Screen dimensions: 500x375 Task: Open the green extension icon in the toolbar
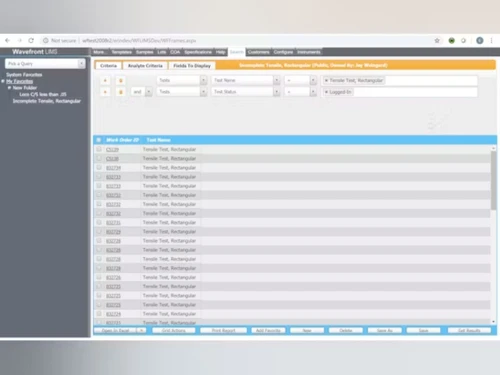pyautogui.click(x=452, y=41)
